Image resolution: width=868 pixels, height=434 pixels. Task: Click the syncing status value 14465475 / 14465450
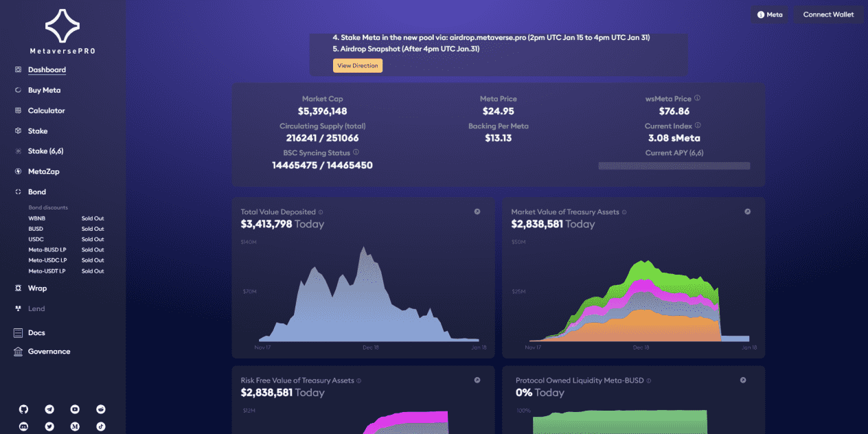322,165
